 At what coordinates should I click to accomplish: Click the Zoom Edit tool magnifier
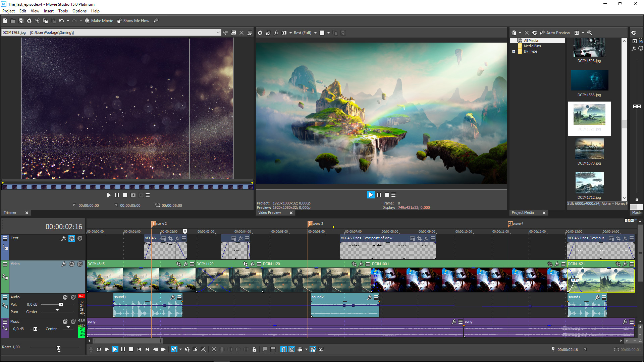point(203,349)
